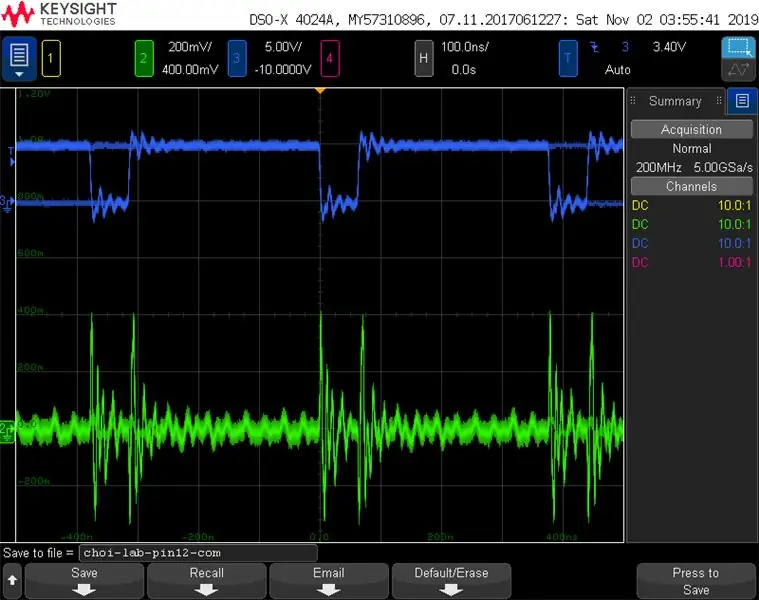Click the Acquisition header

tap(692, 130)
